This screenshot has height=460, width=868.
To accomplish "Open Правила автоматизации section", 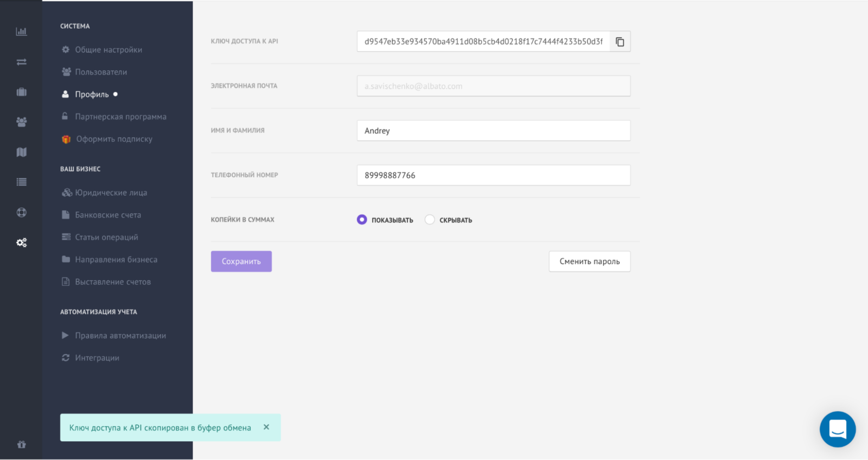I will tap(120, 336).
